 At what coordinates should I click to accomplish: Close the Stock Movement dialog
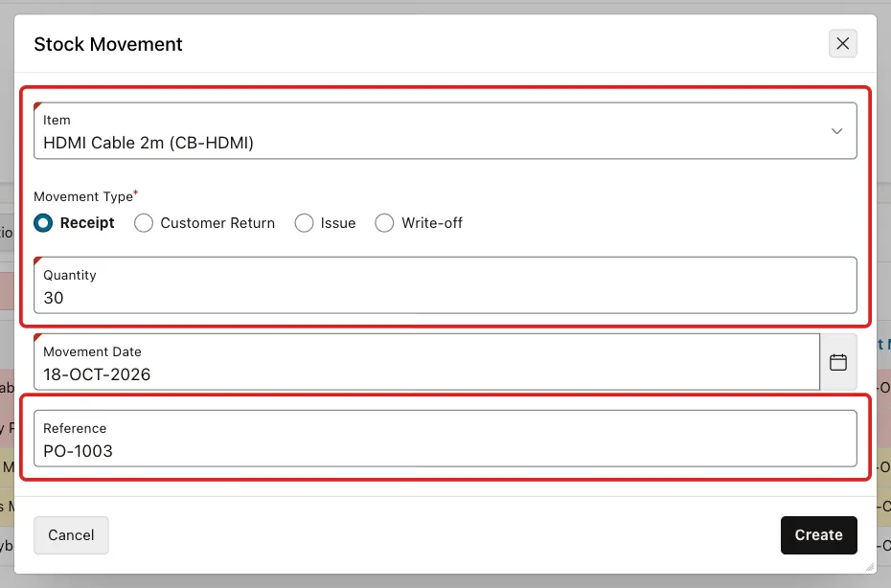(843, 44)
